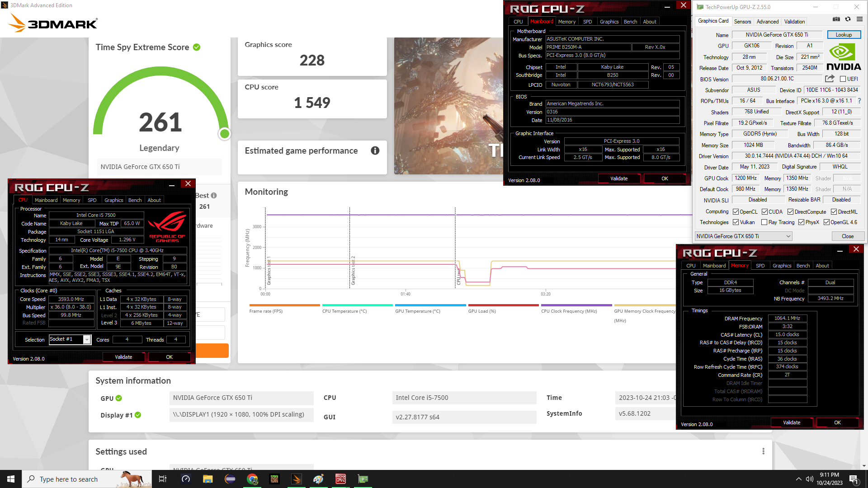Open Minecraft icon on taskbar
868x488 pixels.
tap(274, 479)
